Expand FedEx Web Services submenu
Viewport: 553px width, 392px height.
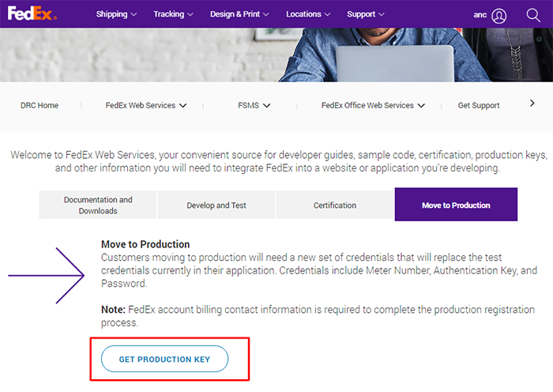[146, 105]
